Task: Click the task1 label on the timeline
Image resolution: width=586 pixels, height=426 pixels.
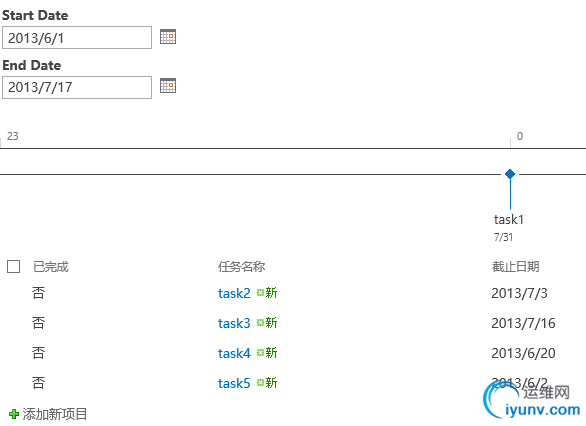Action: point(509,220)
